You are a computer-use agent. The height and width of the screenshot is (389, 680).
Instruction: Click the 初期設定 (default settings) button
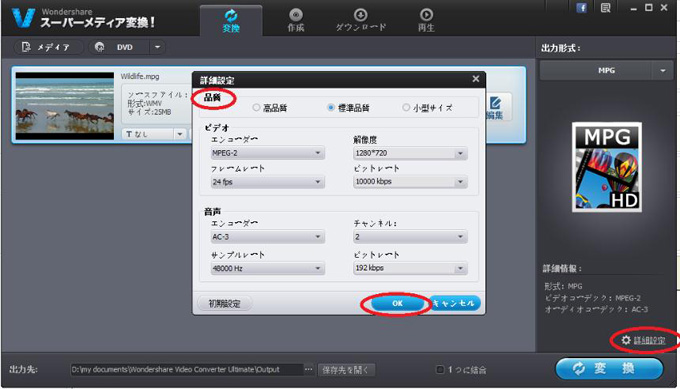(224, 304)
